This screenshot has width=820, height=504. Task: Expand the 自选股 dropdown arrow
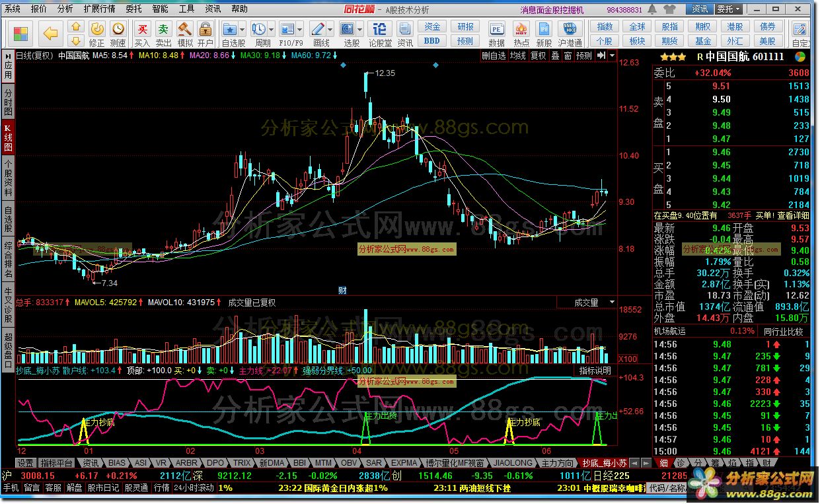tap(242, 30)
